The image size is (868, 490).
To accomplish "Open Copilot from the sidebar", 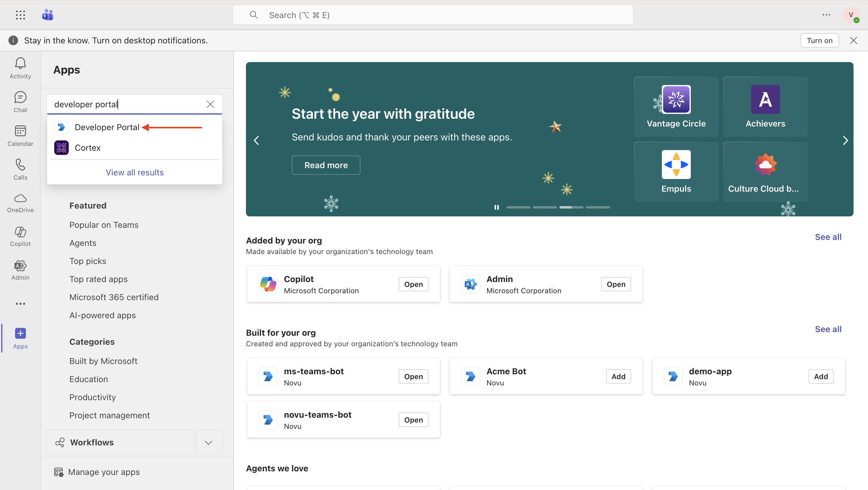I will 20,236.
